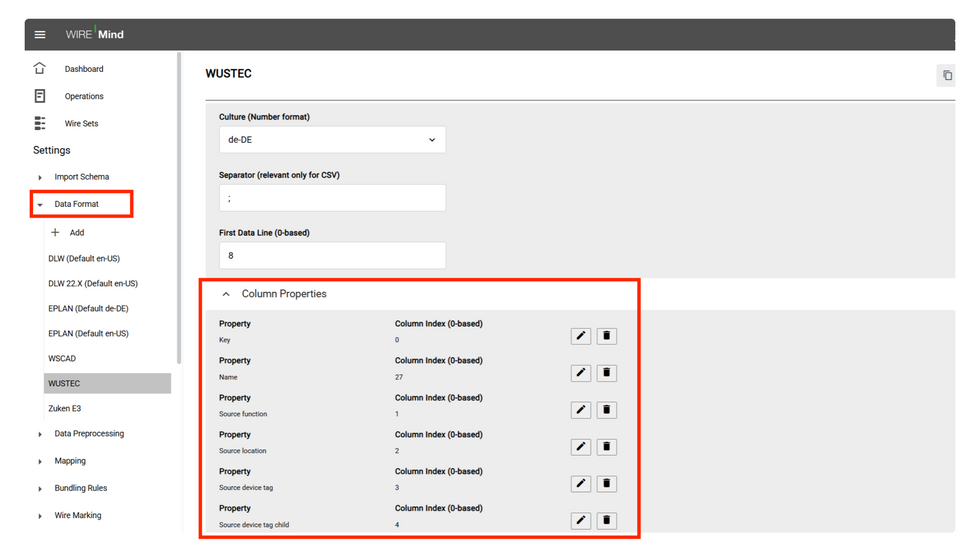This screenshot has width=980, height=552.
Task: Open Wire Sets in the sidebar
Action: [x=81, y=124]
